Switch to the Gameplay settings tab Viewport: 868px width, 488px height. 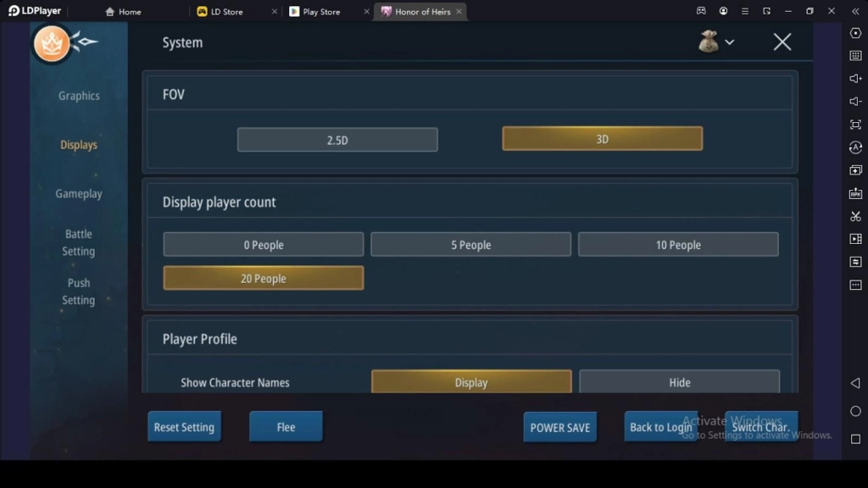79,194
